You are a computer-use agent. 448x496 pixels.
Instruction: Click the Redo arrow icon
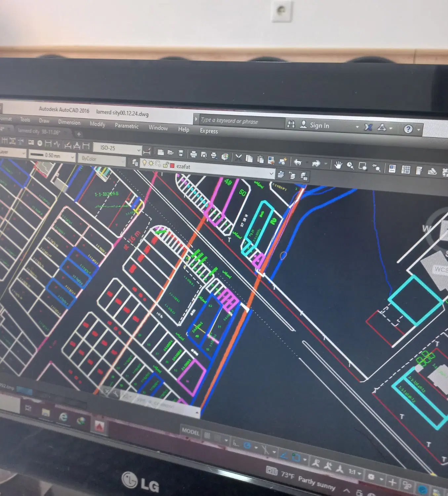pyautogui.click(x=316, y=163)
